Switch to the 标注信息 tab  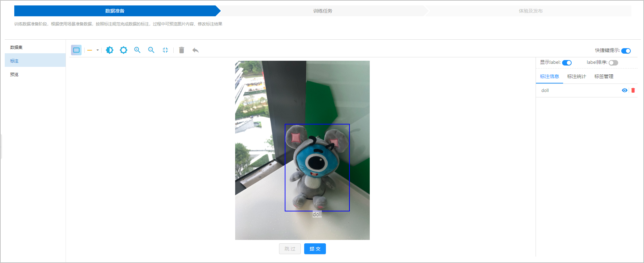pyautogui.click(x=550, y=77)
